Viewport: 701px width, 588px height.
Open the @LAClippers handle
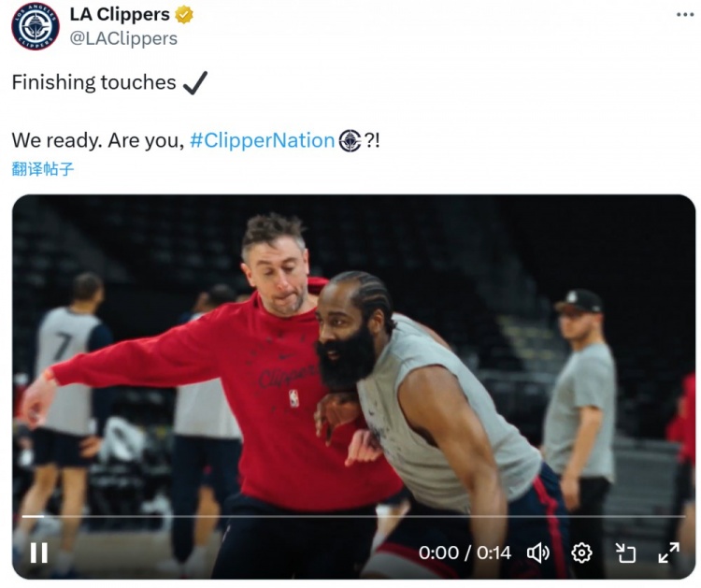click(x=123, y=38)
